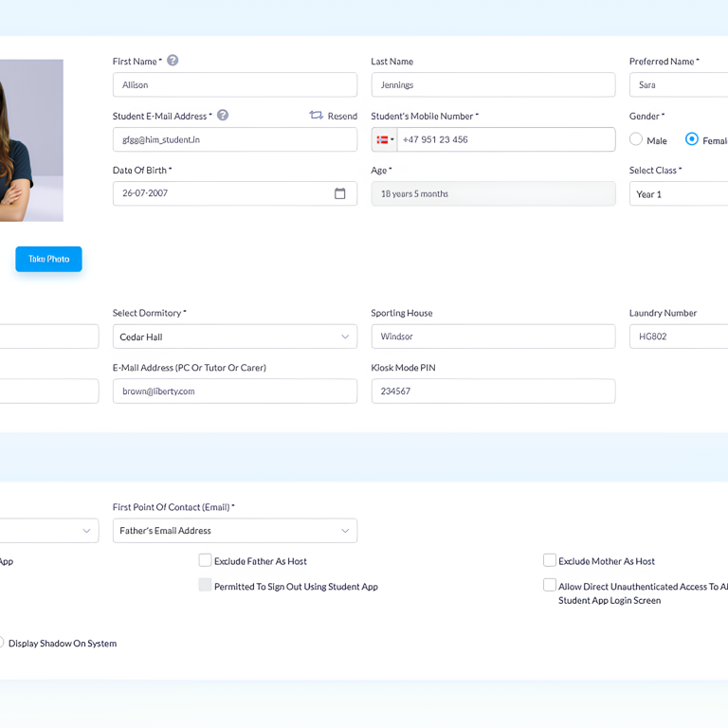This screenshot has height=728, width=728.
Task: Click the Resend email arrows icon
Action: point(317,116)
